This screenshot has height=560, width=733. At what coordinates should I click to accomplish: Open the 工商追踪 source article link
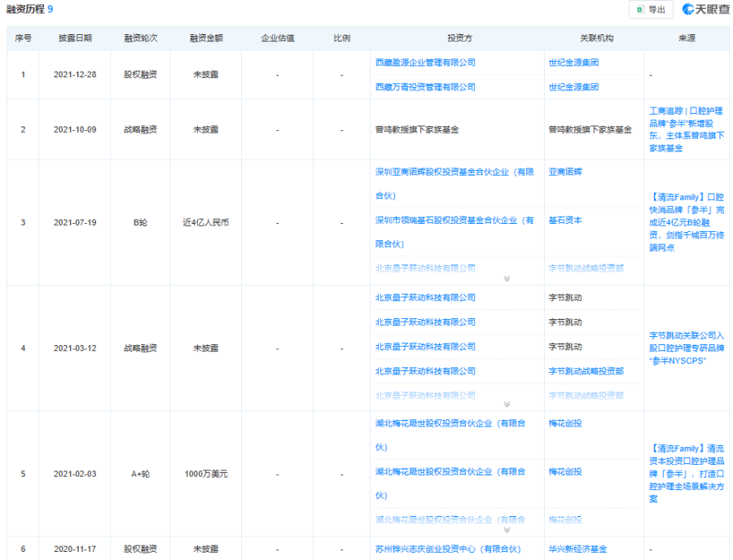point(686,129)
